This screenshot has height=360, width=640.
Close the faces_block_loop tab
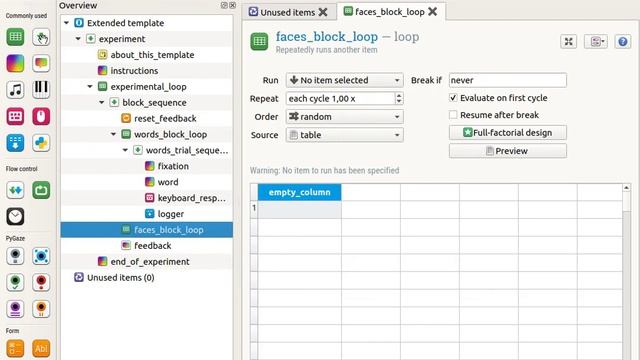coord(432,12)
